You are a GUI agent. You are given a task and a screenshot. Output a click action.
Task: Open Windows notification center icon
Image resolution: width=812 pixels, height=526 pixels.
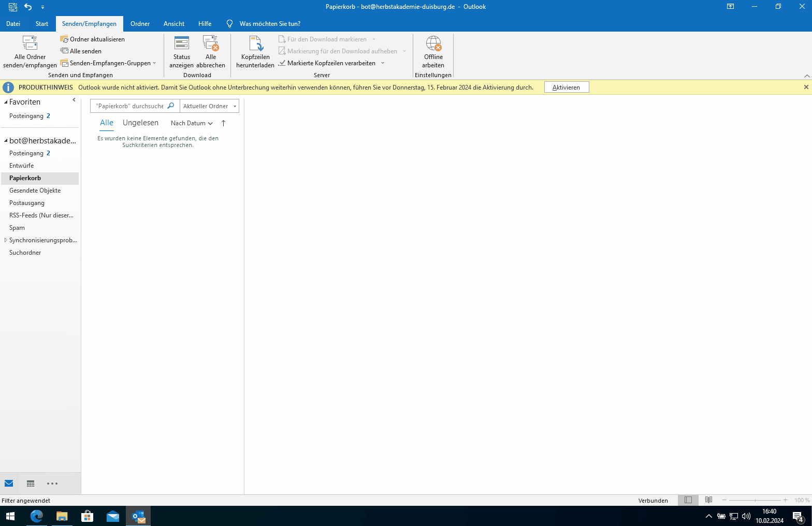point(798,516)
